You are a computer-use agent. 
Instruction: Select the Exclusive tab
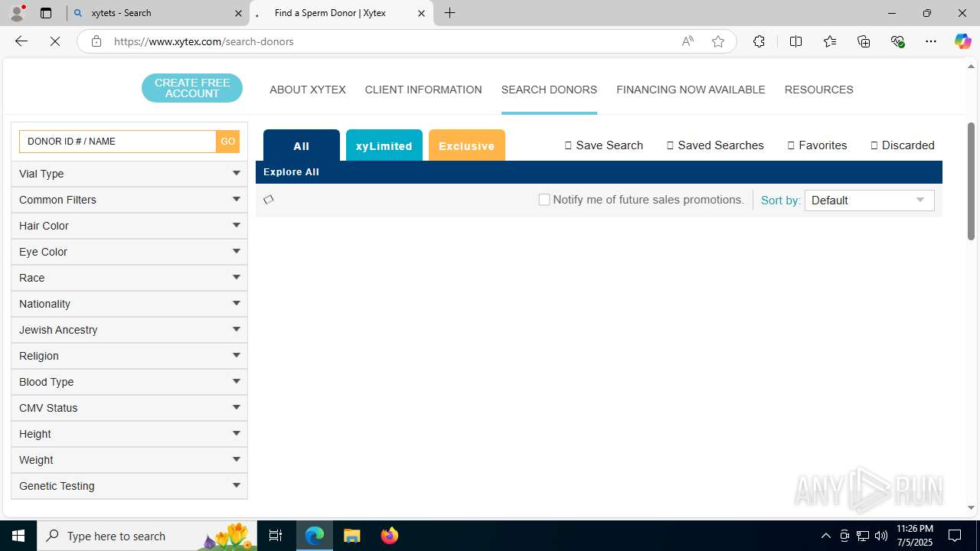[x=467, y=145]
